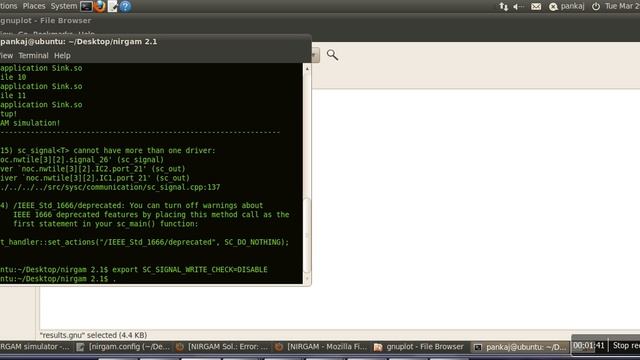Click the "results.gnu" selected status text

(93, 335)
